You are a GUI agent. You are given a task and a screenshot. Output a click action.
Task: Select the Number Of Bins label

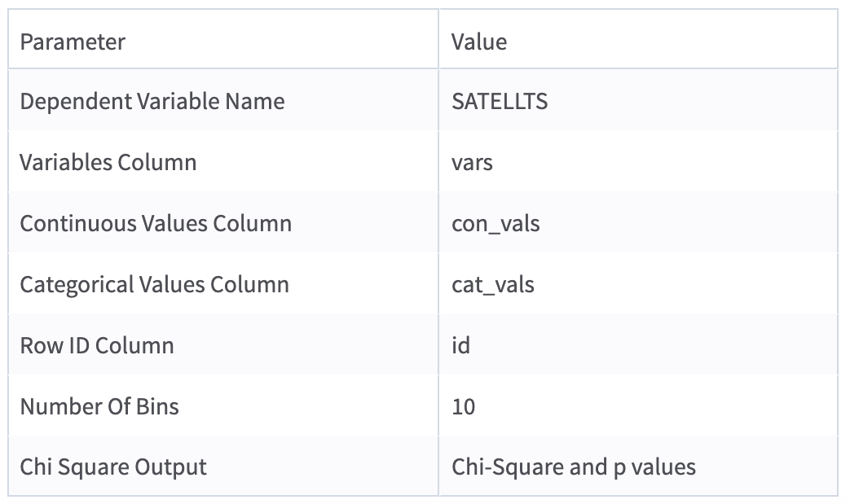(99, 405)
